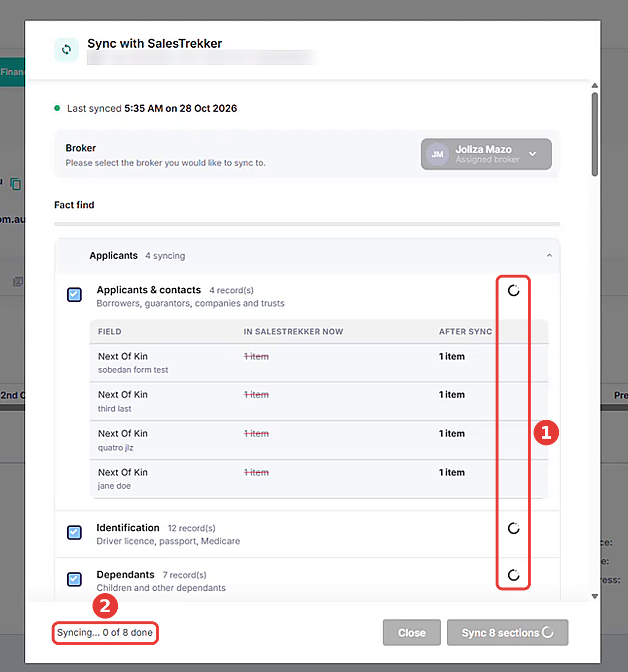
Task: Click the scrollbar down arrow in the dialog
Action: pyautogui.click(x=594, y=596)
